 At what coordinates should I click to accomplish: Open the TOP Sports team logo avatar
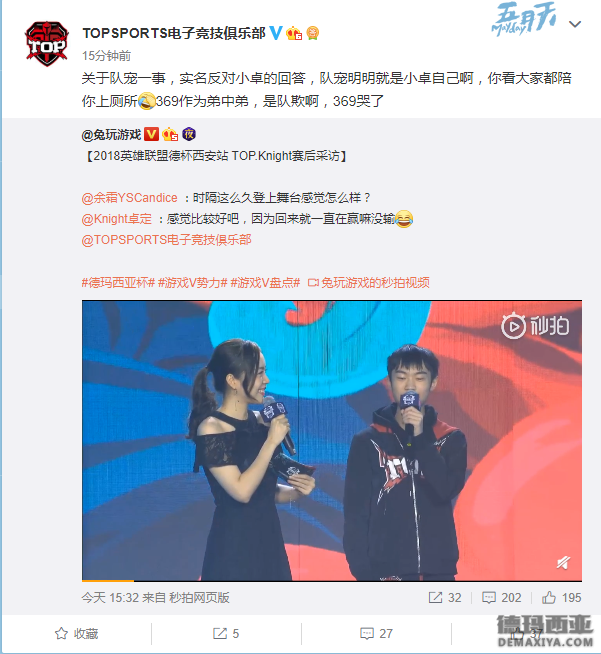(x=46, y=44)
